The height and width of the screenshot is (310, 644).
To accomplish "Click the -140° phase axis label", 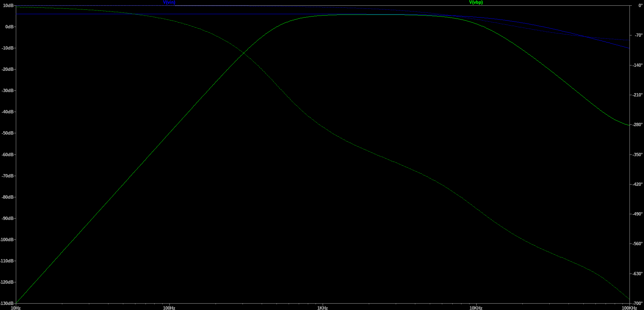I will point(638,65).
